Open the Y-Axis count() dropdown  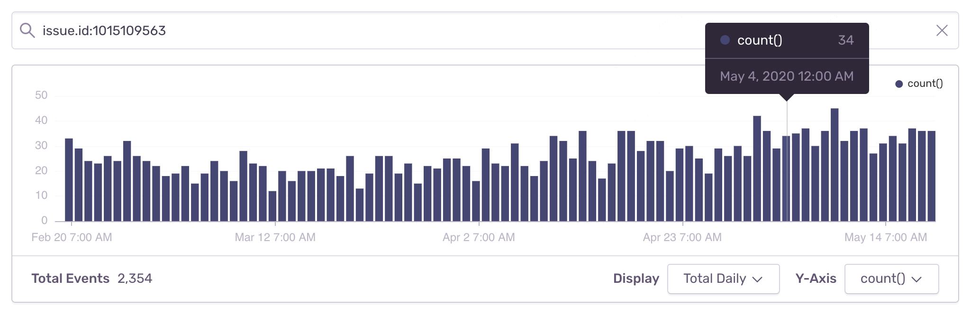pyautogui.click(x=891, y=279)
